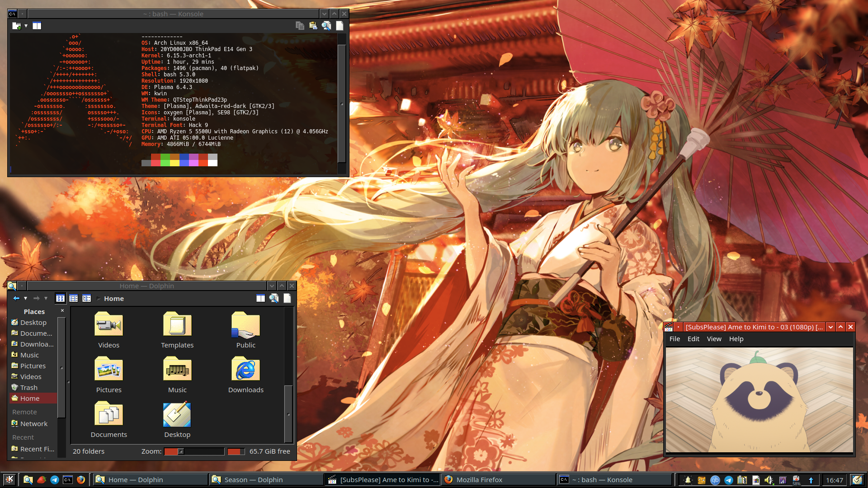Click Dolphin file view vertical scrollbar
Screen dimensions: 868x488
(288, 375)
